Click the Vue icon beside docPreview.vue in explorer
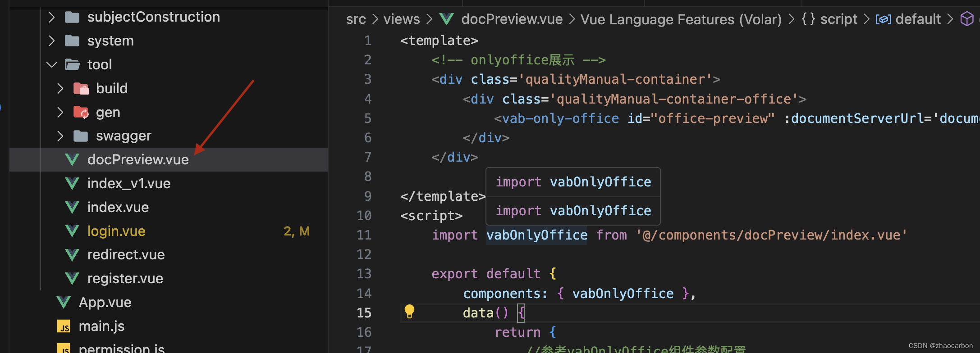 (x=72, y=160)
